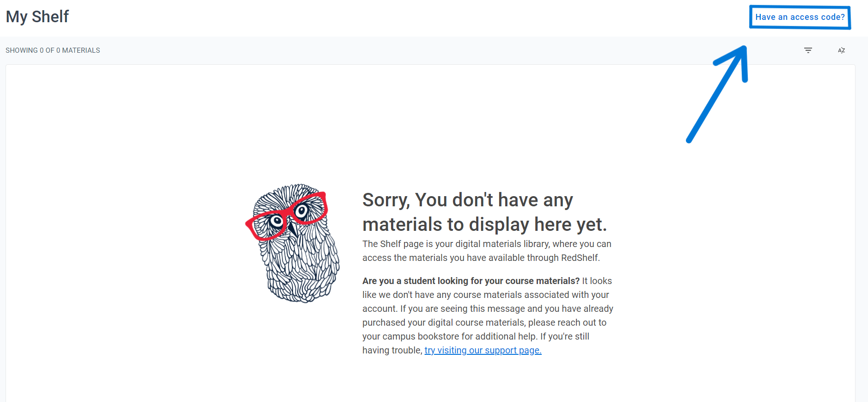Select the owl's red glasses
Viewport: 868px width, 402px height.
point(287,216)
